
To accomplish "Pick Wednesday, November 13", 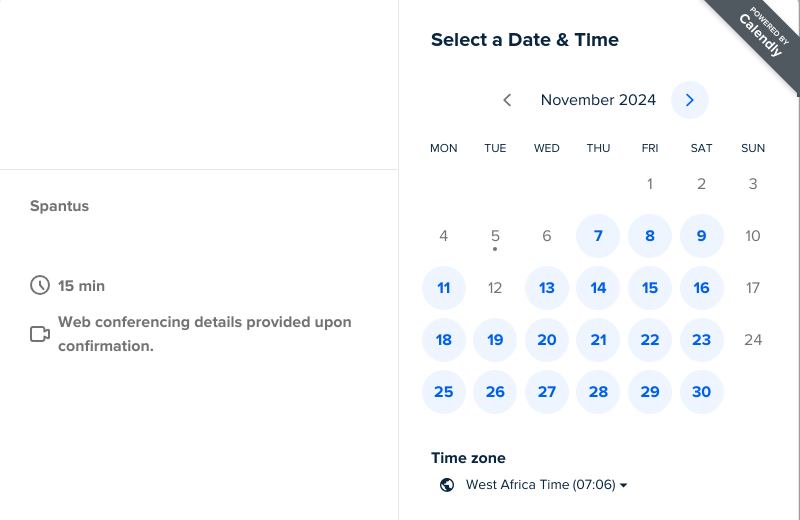I will pos(547,288).
